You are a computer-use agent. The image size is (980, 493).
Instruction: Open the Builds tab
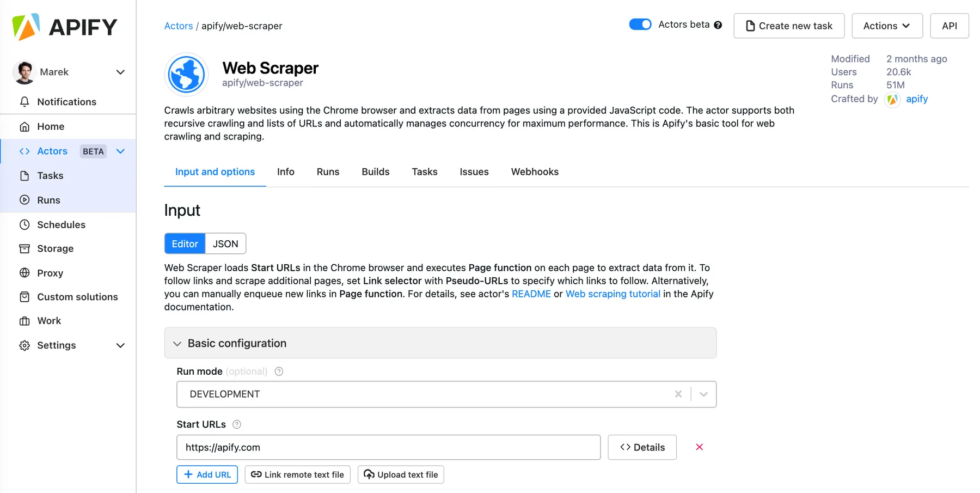(x=376, y=172)
